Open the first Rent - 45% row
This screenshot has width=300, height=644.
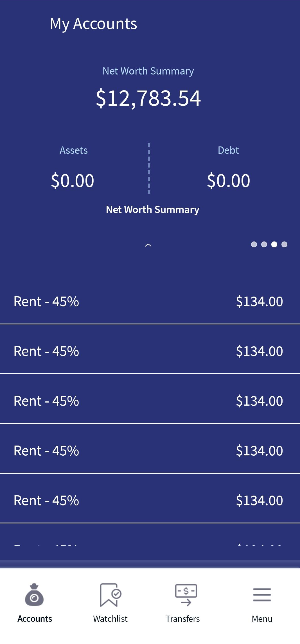(150, 302)
